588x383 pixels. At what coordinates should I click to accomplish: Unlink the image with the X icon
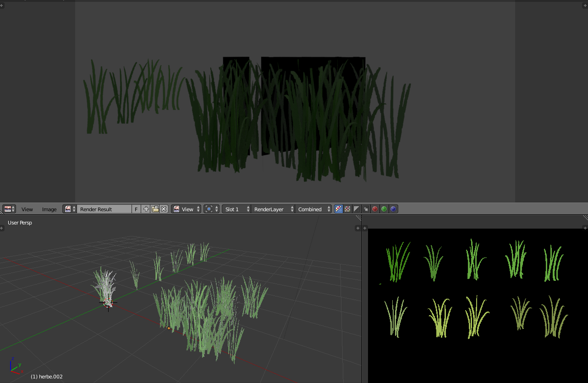click(x=164, y=209)
